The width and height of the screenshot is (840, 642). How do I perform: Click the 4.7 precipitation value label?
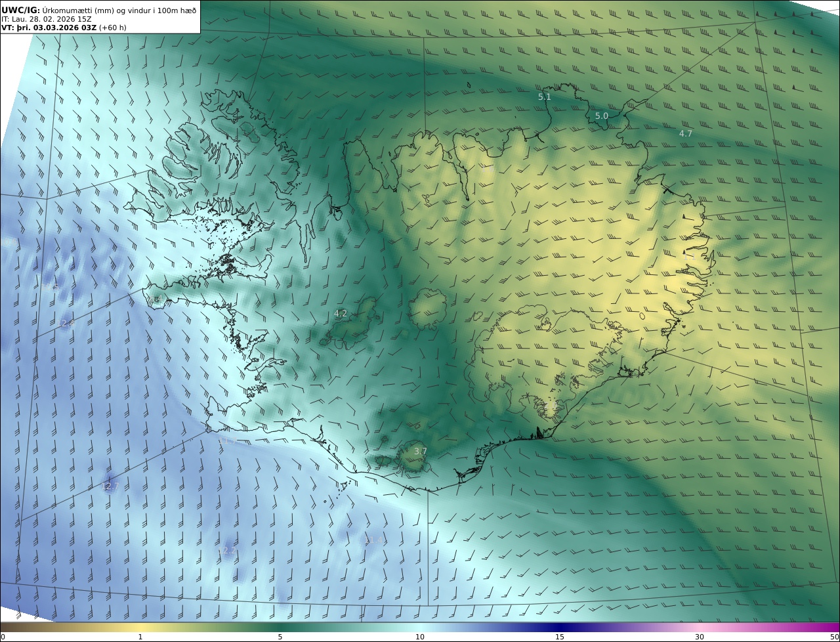click(686, 133)
